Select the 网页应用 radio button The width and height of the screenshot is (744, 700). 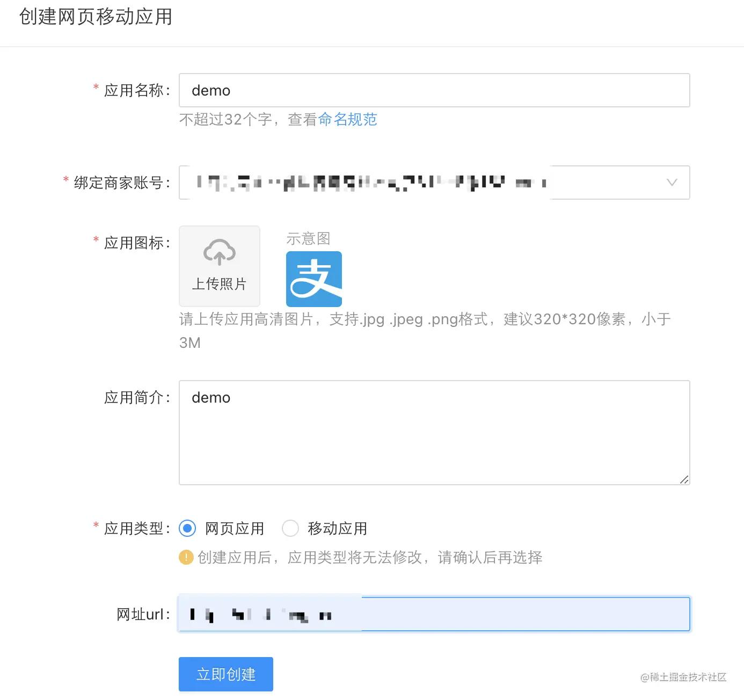(x=187, y=528)
